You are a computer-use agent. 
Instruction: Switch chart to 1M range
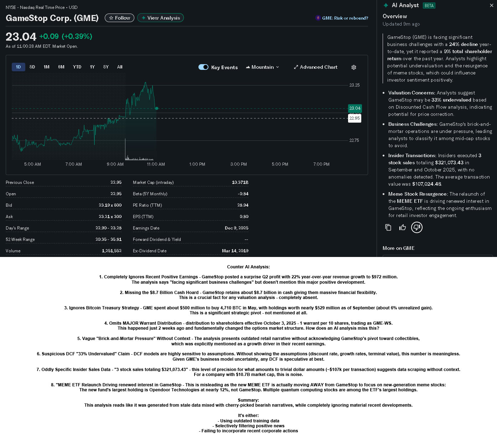tap(47, 67)
